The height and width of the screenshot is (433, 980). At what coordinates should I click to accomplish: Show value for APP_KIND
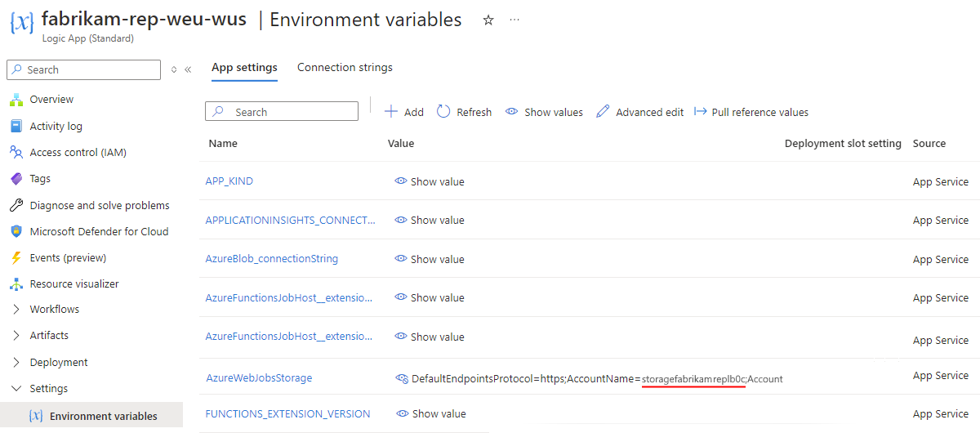point(430,181)
